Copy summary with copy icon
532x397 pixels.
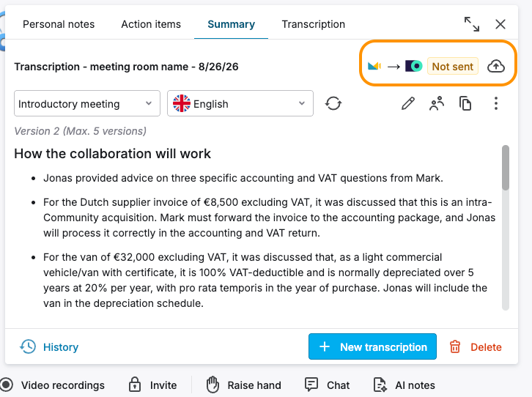pyautogui.click(x=465, y=103)
